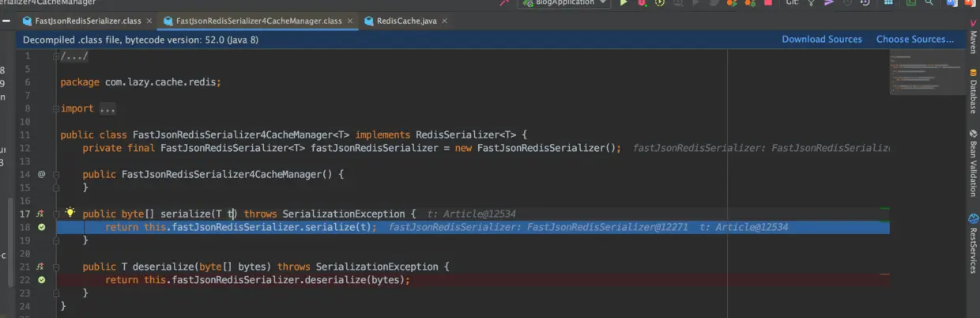Open project structure grid icon
Viewport: 980px width, 318px height.
click(888, 3)
